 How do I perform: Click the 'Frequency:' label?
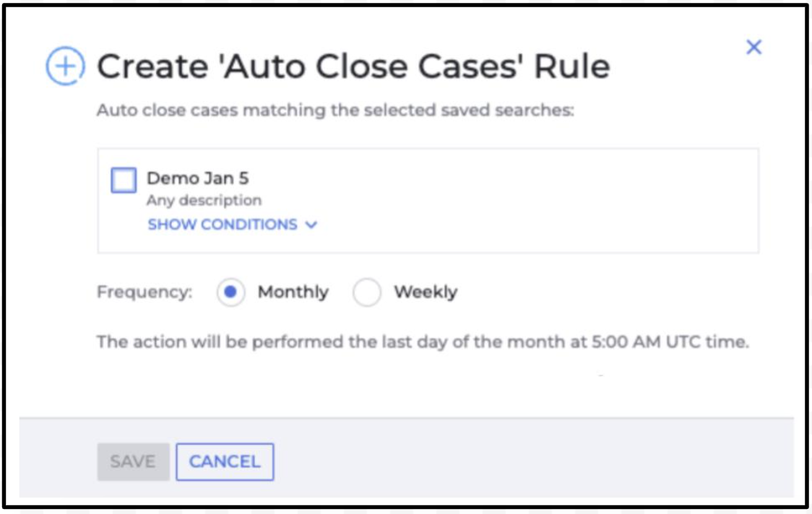(x=144, y=292)
